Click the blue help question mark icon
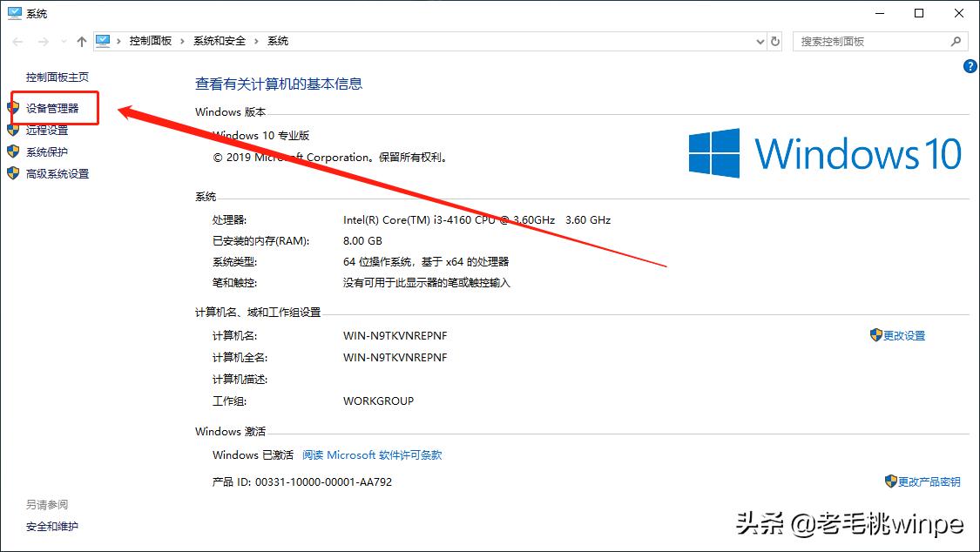This screenshot has width=980, height=552. (970, 65)
